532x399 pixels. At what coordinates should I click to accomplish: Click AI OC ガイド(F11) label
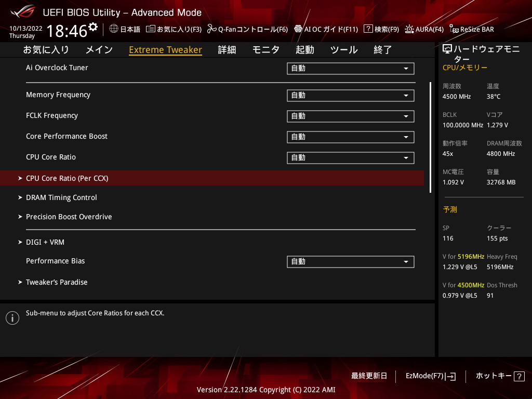tap(331, 29)
